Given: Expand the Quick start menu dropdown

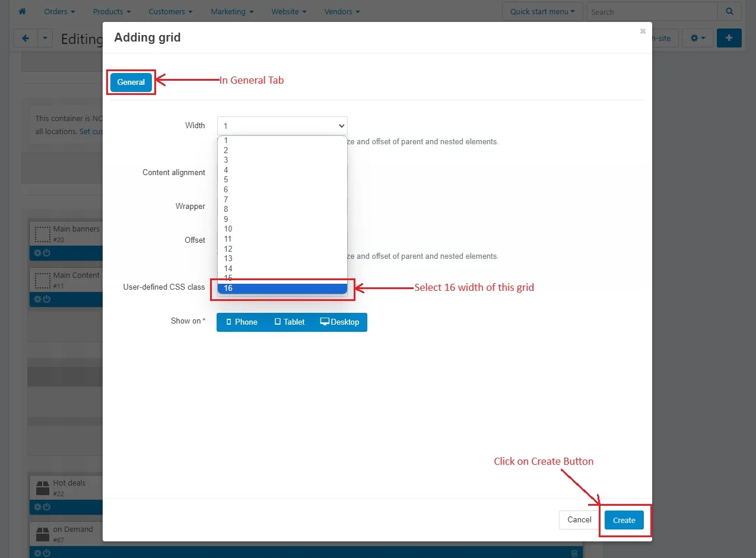Looking at the screenshot, I should [542, 11].
